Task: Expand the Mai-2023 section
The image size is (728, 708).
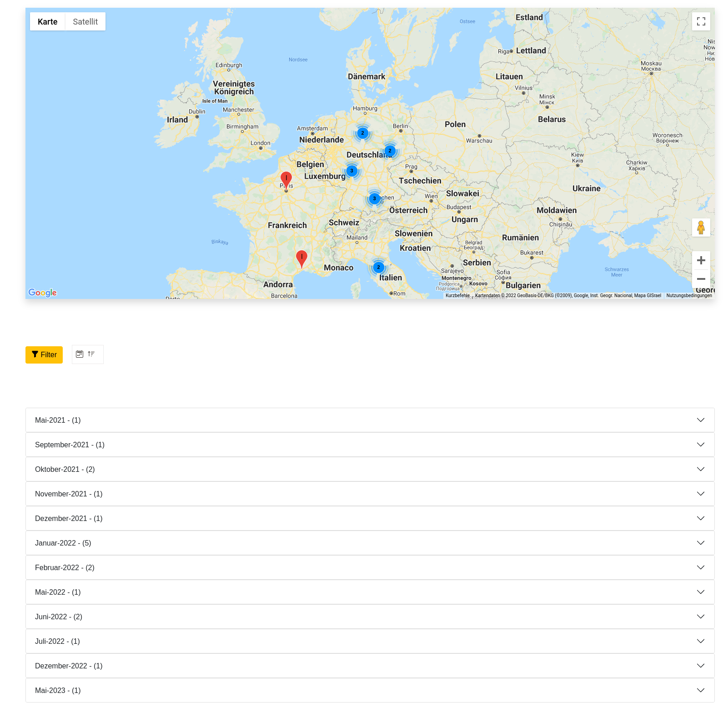Action: (370, 690)
